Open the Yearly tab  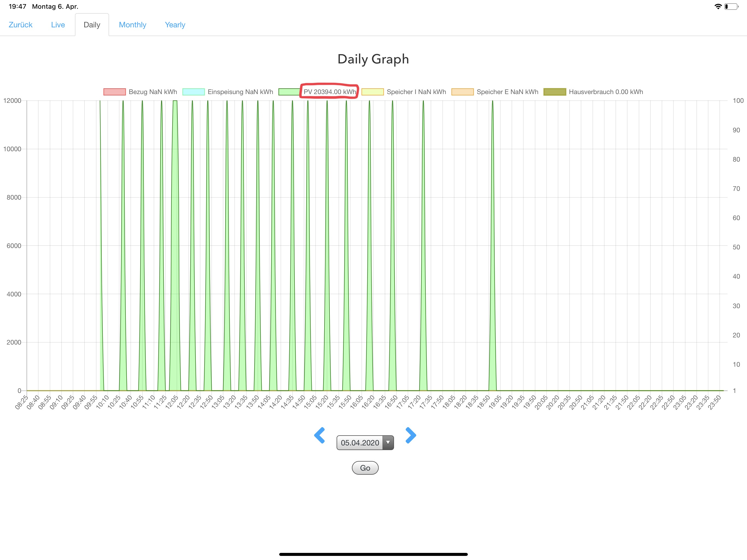tap(175, 25)
